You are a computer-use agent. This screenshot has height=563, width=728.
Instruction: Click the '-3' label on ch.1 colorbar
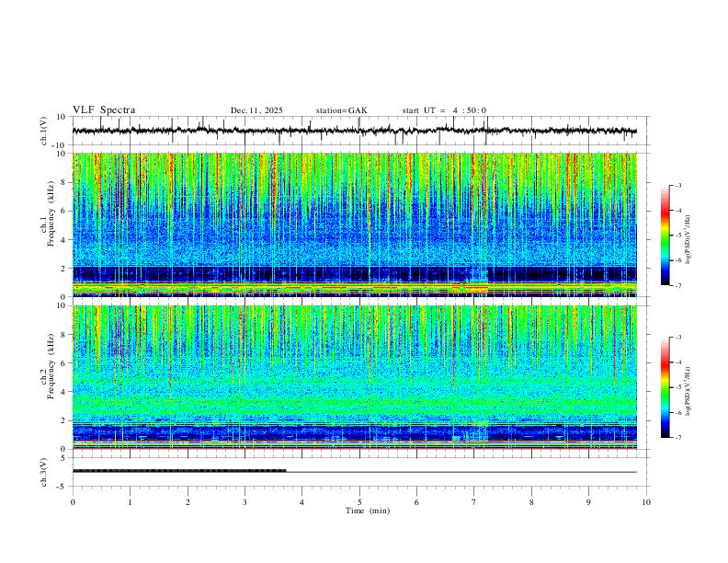(x=677, y=185)
